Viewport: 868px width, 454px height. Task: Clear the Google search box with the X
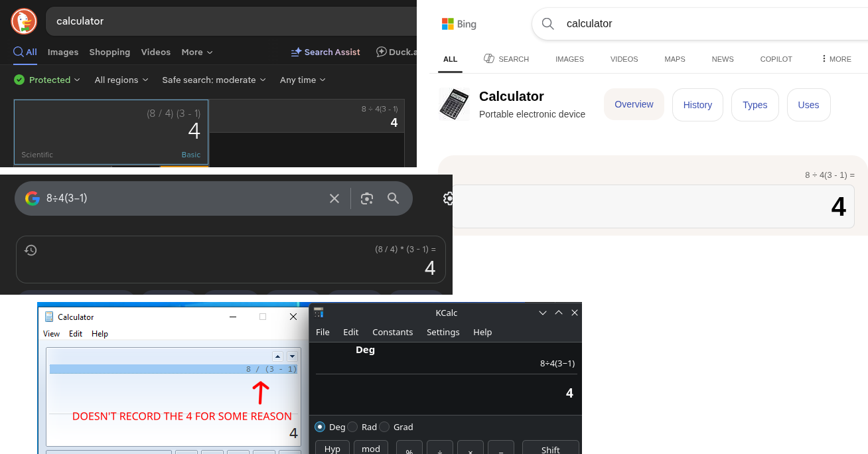(x=334, y=198)
